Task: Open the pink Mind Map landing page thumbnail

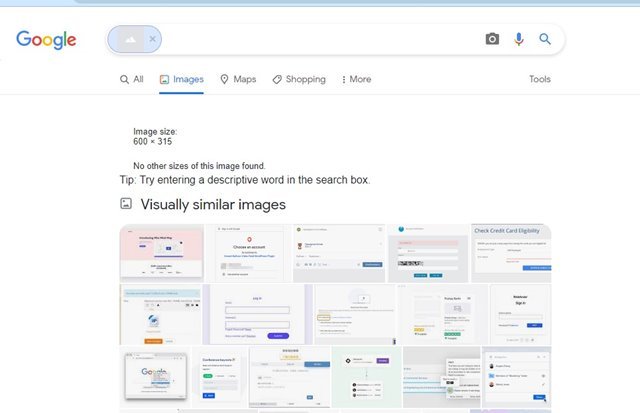Action: (x=162, y=253)
